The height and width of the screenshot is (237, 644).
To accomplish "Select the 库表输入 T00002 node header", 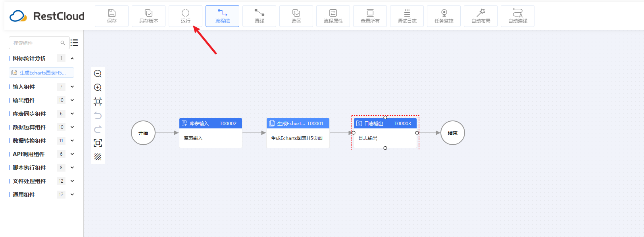I will [211, 123].
